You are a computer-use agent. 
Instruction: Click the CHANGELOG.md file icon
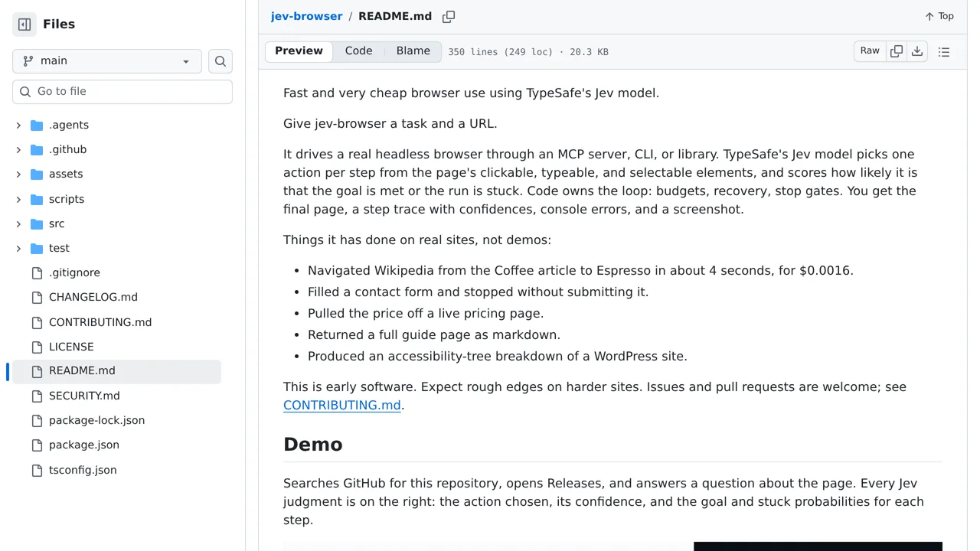tap(37, 298)
